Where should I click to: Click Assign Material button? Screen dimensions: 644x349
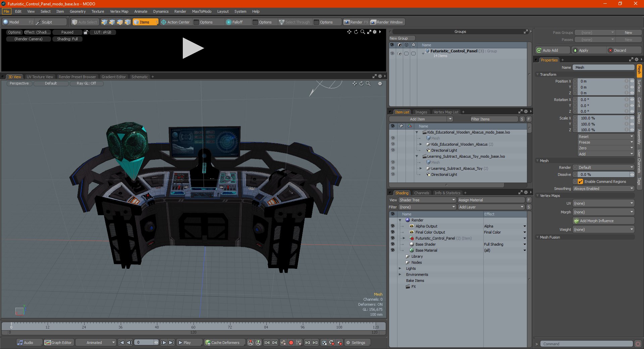tap(491, 200)
